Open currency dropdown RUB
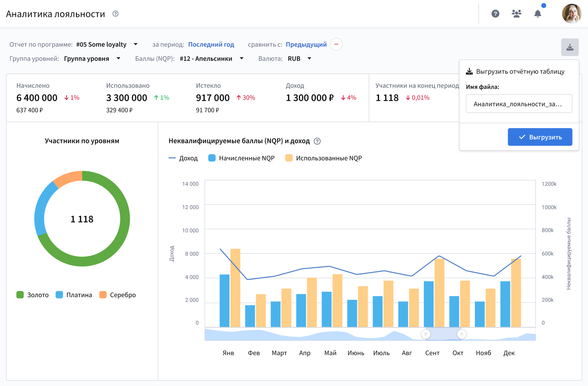 tap(299, 59)
